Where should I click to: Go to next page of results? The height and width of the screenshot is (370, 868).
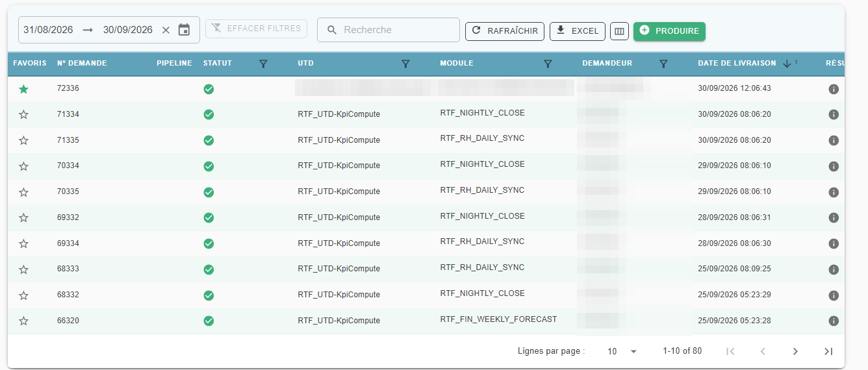[795, 351]
